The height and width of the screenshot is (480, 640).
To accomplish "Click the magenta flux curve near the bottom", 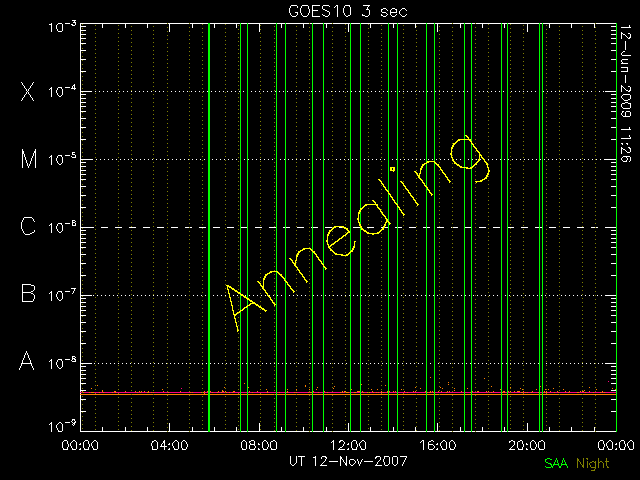I will tap(348, 392).
